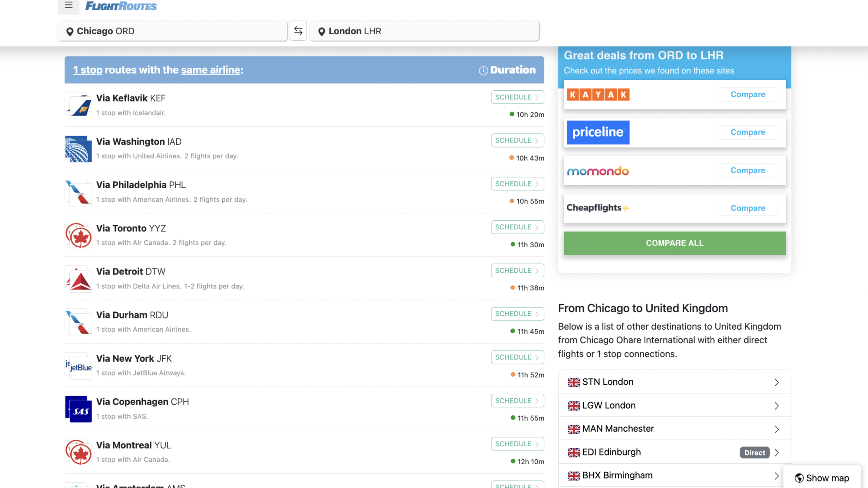
Task: Click Air Canada logo for Montreal route
Action: 79,452
